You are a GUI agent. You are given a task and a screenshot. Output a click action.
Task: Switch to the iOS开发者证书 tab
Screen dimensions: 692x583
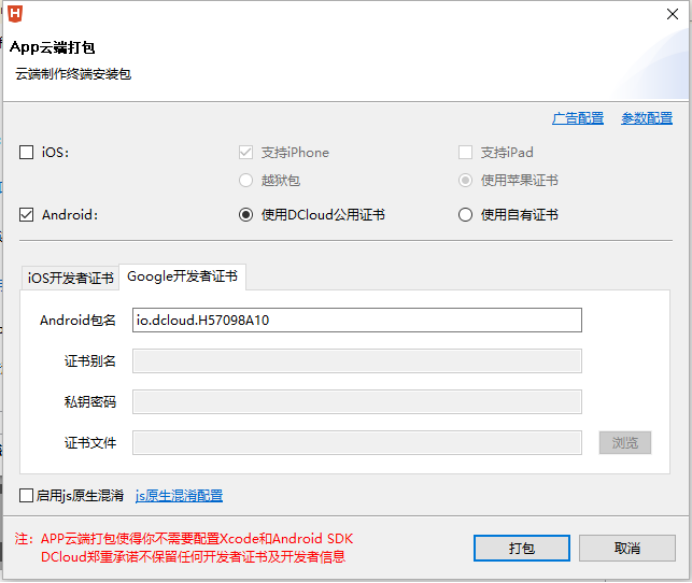click(70, 278)
